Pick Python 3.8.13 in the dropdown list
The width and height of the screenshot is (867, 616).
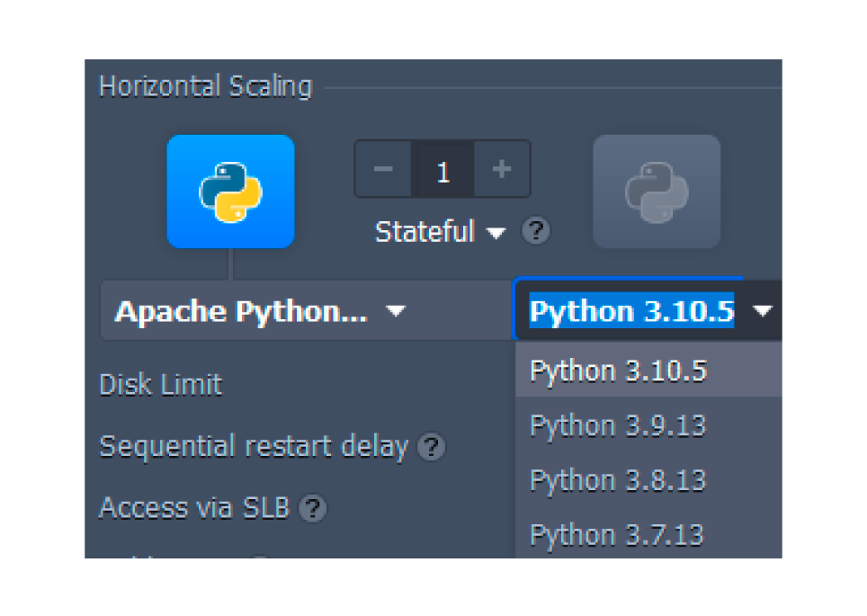[x=619, y=480]
